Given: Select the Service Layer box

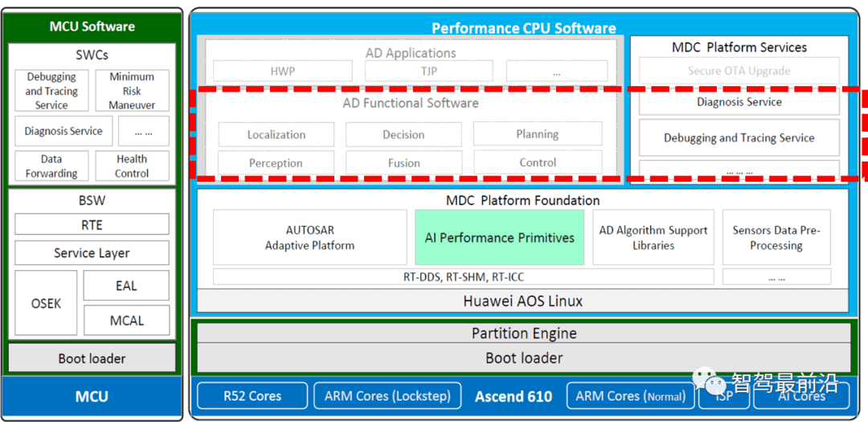Looking at the screenshot, I should (x=92, y=253).
